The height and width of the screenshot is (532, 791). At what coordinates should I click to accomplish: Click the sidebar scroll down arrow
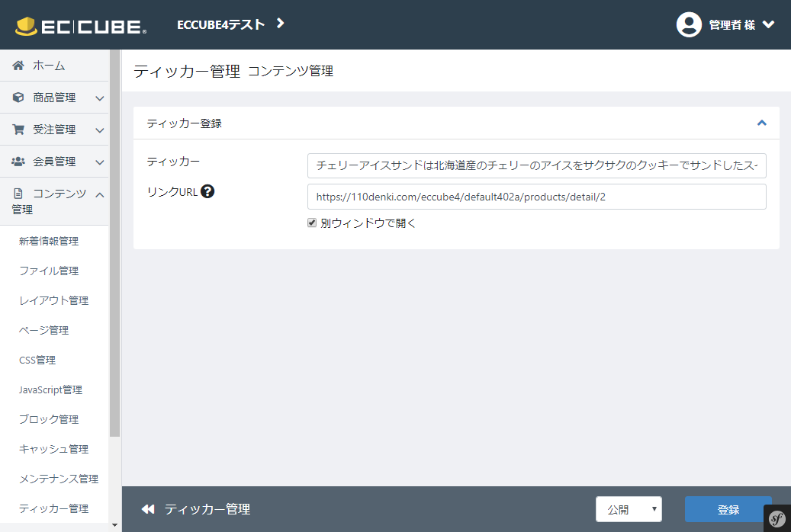pos(115,525)
